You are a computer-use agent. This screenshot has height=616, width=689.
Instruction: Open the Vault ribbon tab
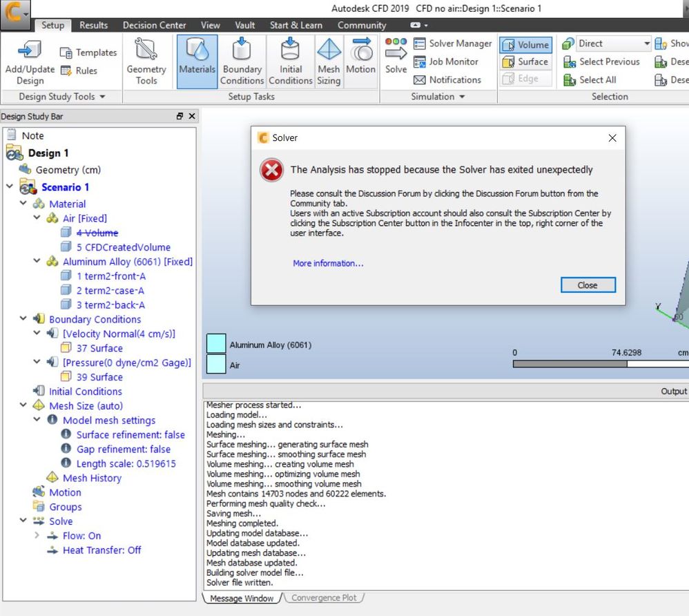click(245, 25)
